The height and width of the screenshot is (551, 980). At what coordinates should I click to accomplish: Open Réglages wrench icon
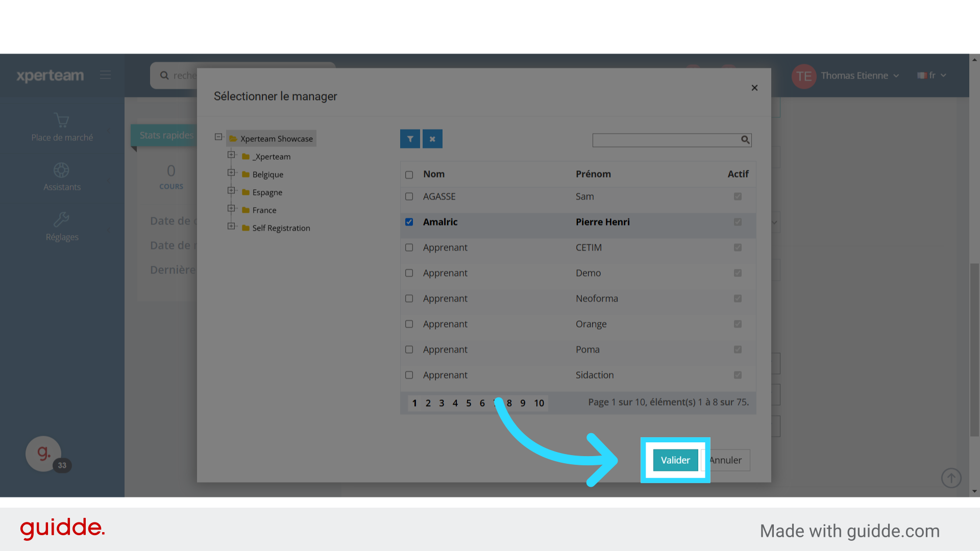click(61, 220)
